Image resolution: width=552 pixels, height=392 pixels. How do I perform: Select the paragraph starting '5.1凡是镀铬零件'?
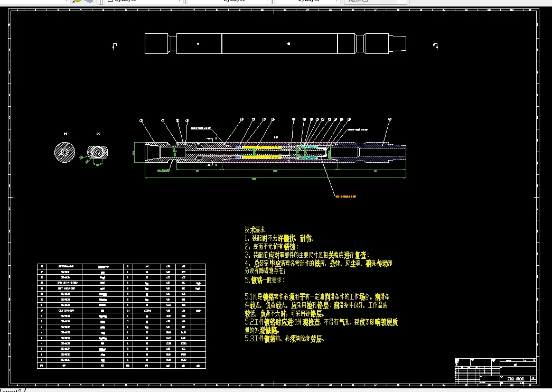(x=317, y=305)
